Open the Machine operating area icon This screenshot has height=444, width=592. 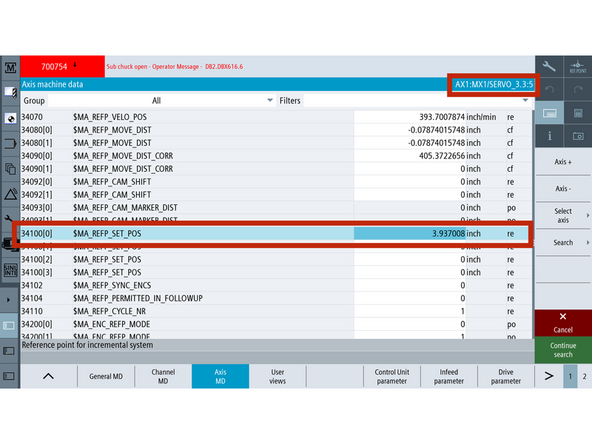(10, 68)
